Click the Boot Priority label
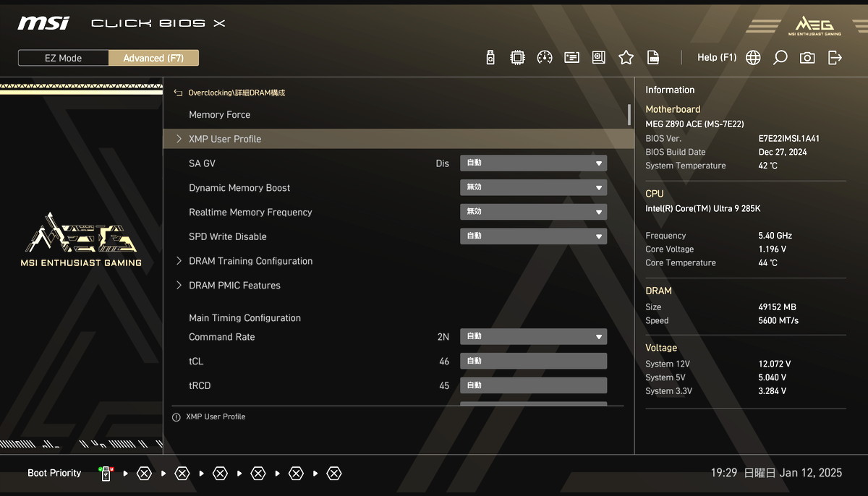The width and height of the screenshot is (868, 496). [x=54, y=474]
